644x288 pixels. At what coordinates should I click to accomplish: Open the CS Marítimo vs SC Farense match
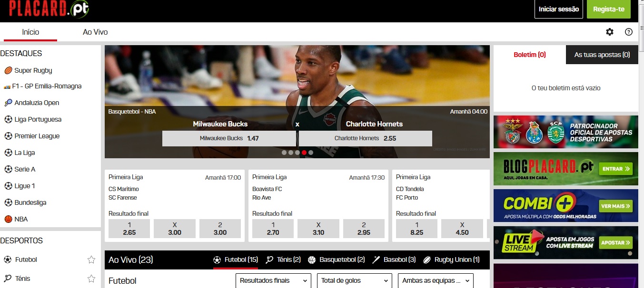point(124,193)
